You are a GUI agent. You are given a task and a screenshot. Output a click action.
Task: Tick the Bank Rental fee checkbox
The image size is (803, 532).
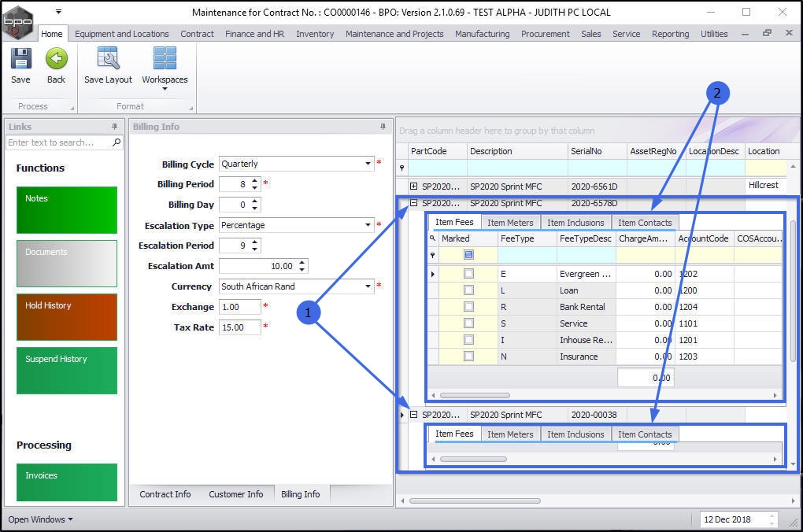[x=468, y=307]
